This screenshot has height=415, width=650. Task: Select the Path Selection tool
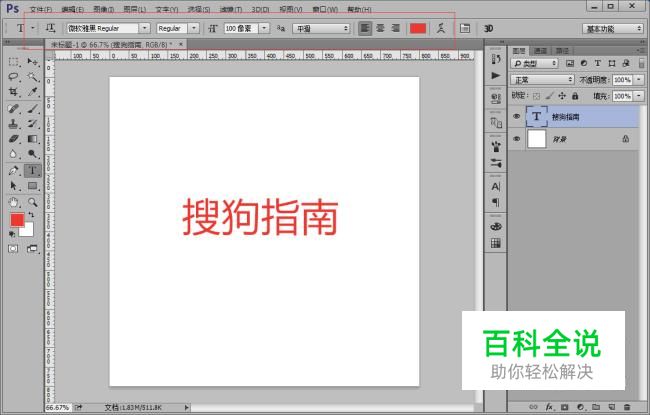pyautogui.click(x=13, y=186)
